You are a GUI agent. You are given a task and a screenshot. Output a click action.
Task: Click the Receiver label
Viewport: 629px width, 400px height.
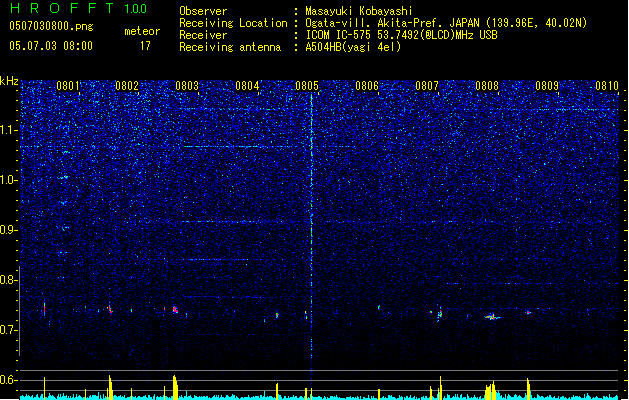tap(203, 35)
